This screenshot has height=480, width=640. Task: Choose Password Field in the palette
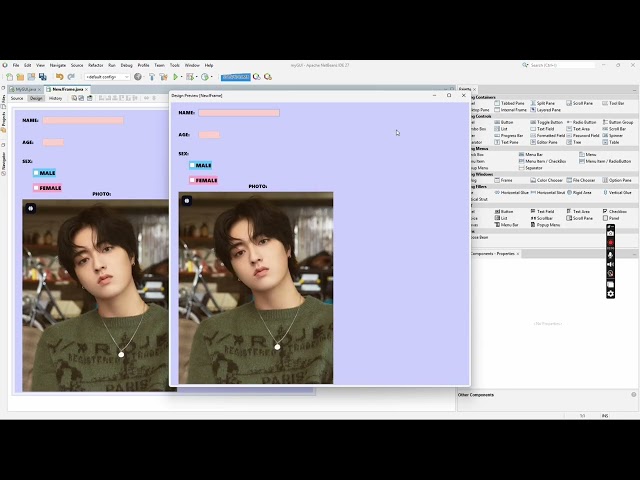point(582,136)
